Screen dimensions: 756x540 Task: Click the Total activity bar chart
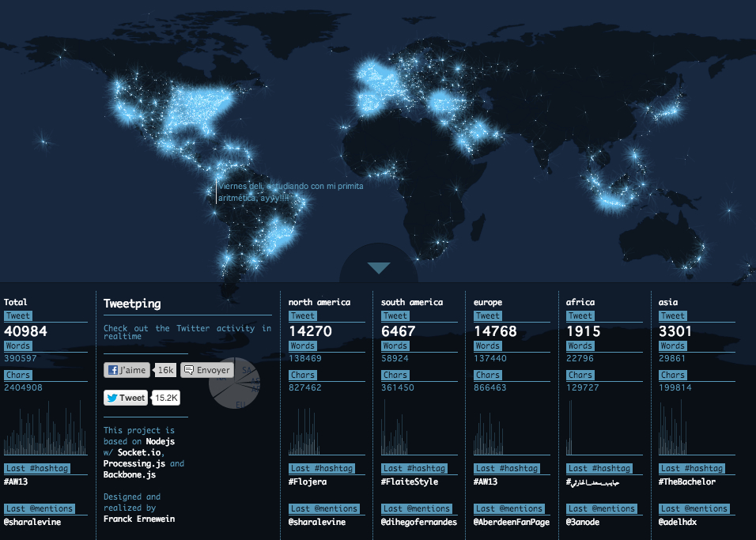45,428
